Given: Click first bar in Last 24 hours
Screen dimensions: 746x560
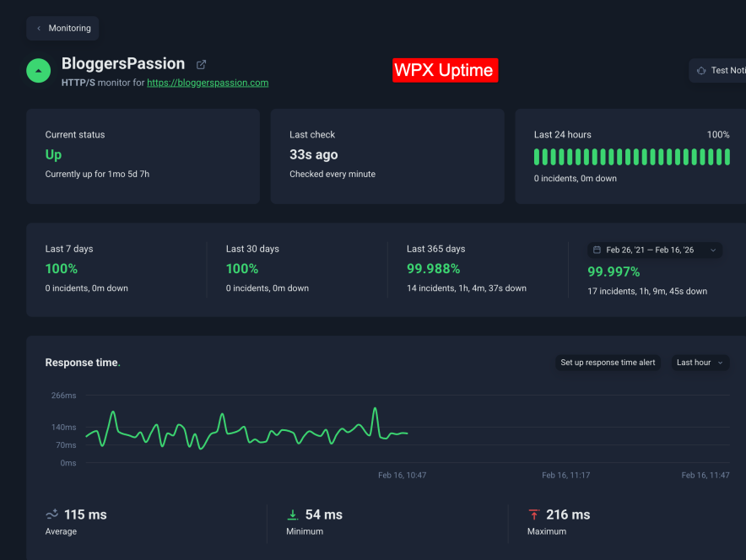Looking at the screenshot, I should coord(538,157).
